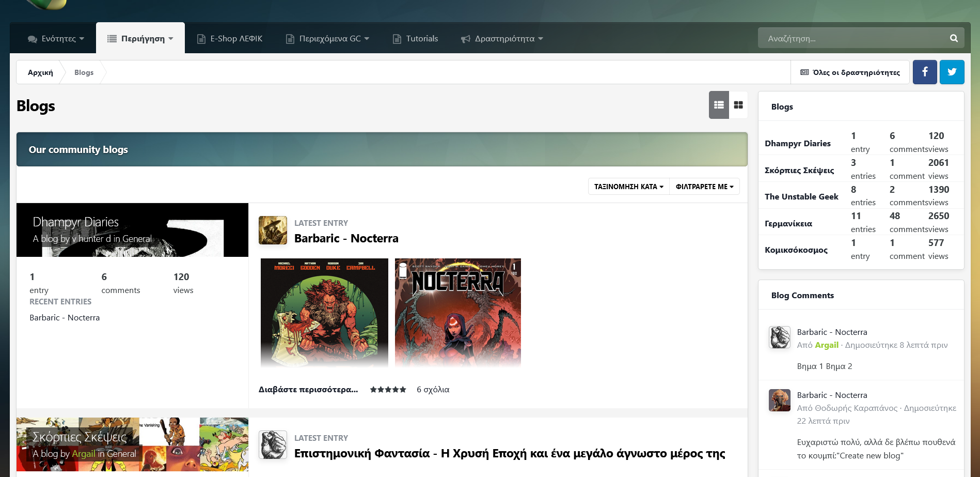
Task: Switch to list view icon
Action: [719, 105]
